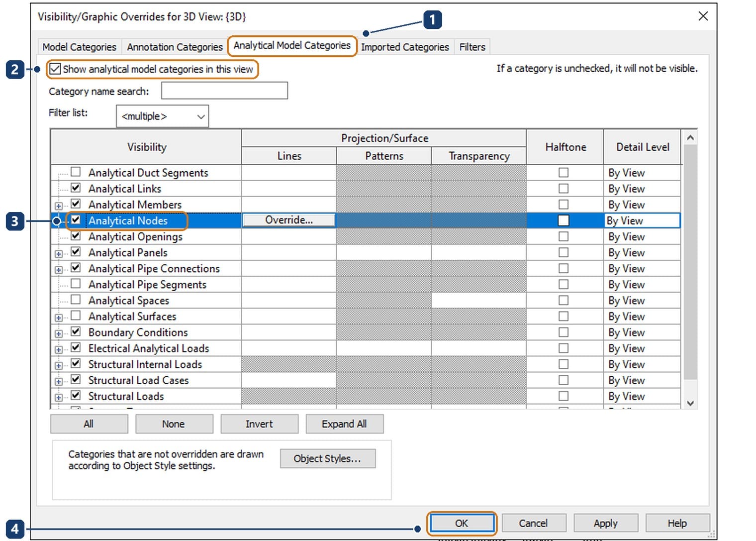Click By View for Analytical Members
Viewport: 756px width, 541px height.
tap(642, 205)
